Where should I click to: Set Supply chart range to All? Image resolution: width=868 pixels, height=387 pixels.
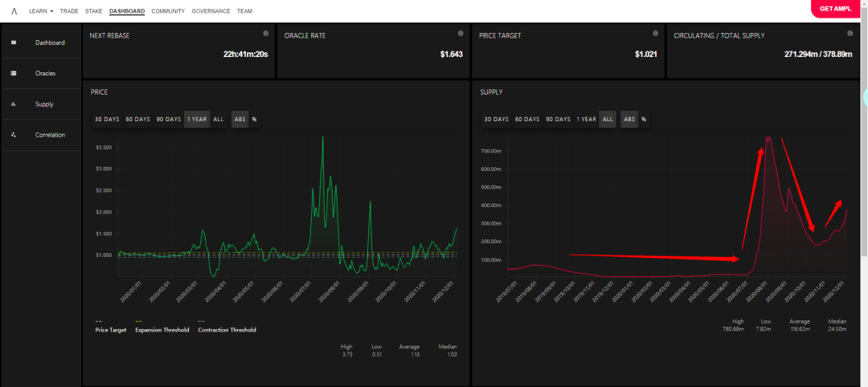(x=608, y=120)
